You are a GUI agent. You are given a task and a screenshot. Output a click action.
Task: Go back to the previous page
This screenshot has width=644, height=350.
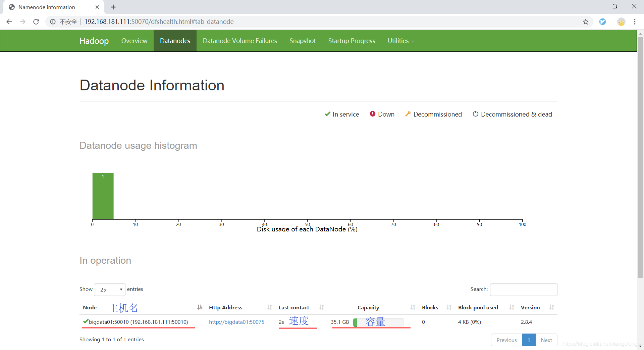9,22
